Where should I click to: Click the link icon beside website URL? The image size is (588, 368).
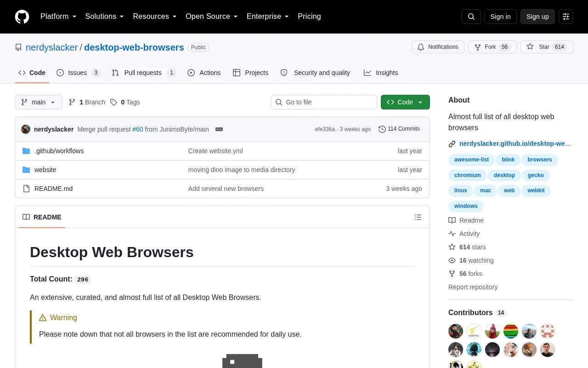point(452,144)
